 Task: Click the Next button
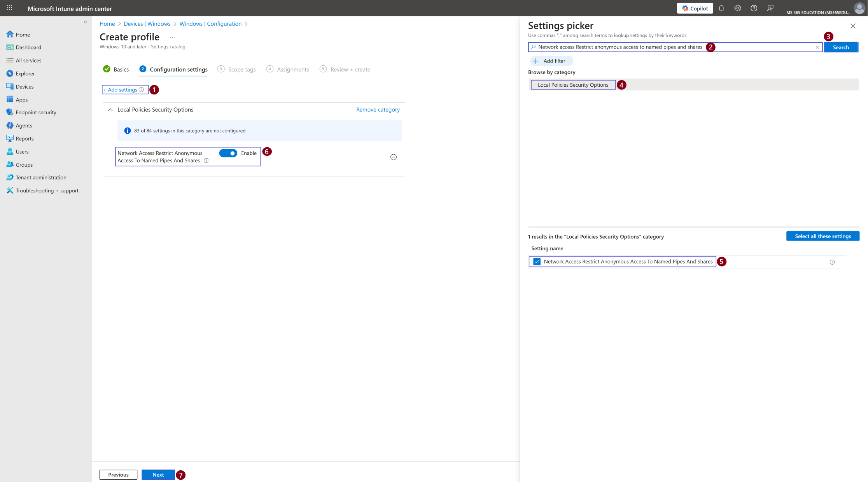pos(158,475)
